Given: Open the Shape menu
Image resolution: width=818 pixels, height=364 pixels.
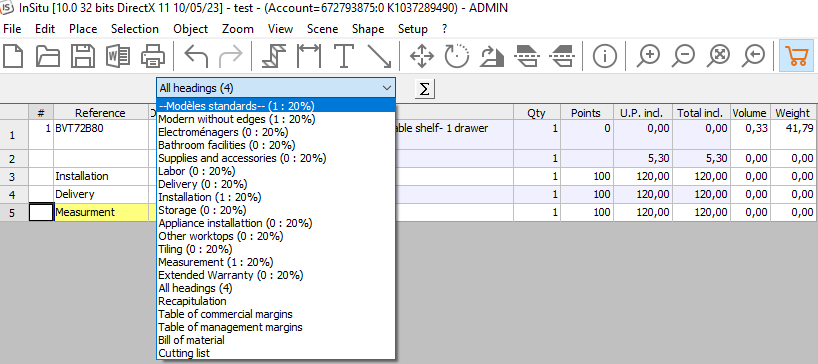Looking at the screenshot, I should pyautogui.click(x=368, y=29).
